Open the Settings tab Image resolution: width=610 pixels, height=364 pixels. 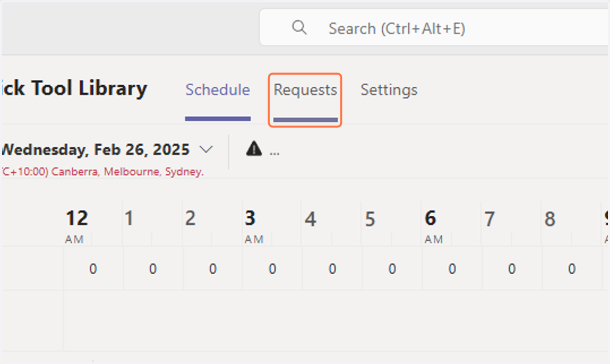pos(389,90)
